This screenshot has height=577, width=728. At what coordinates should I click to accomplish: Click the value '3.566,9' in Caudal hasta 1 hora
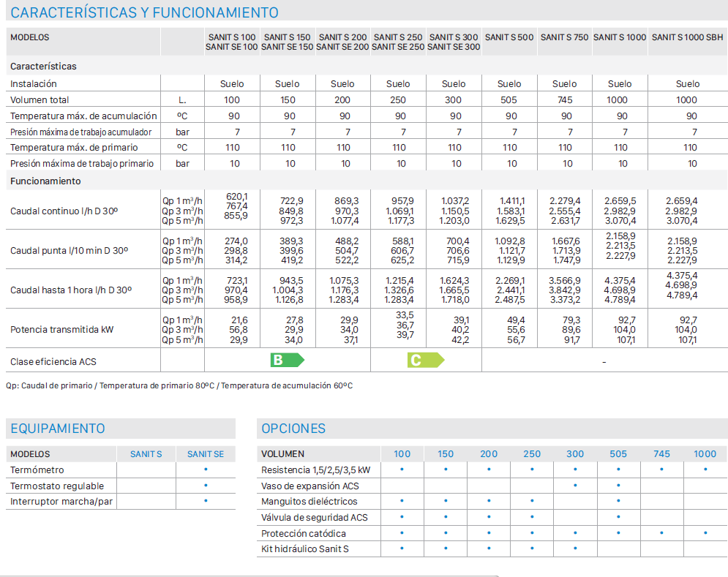point(565,280)
